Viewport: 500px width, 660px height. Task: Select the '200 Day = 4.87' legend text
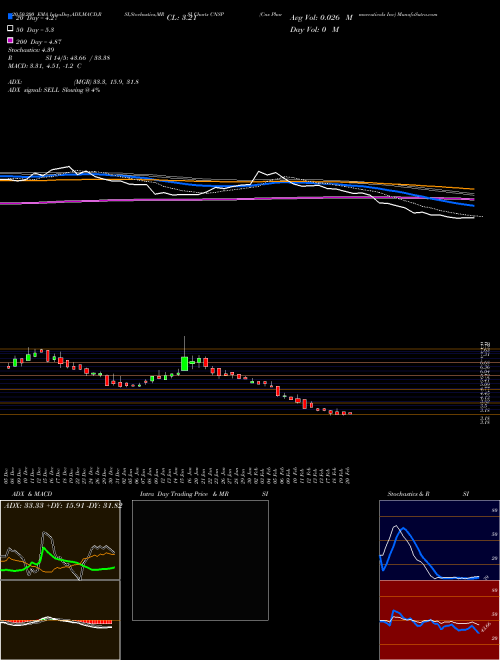pyautogui.click(x=39, y=42)
